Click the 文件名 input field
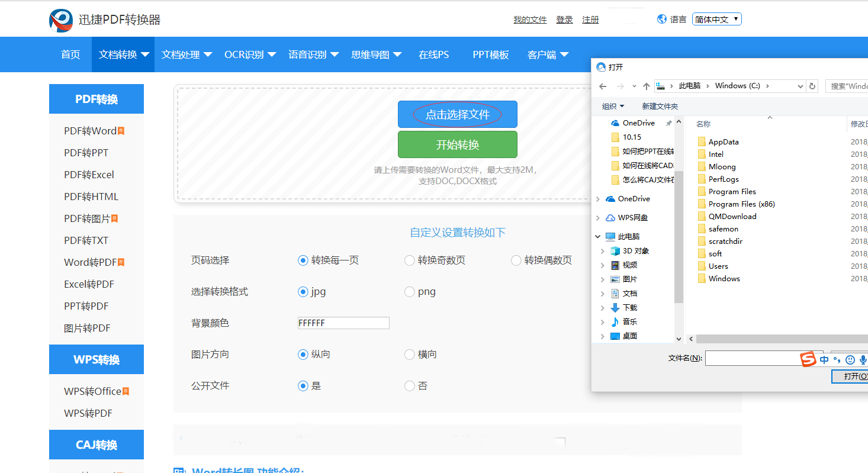 [x=764, y=358]
